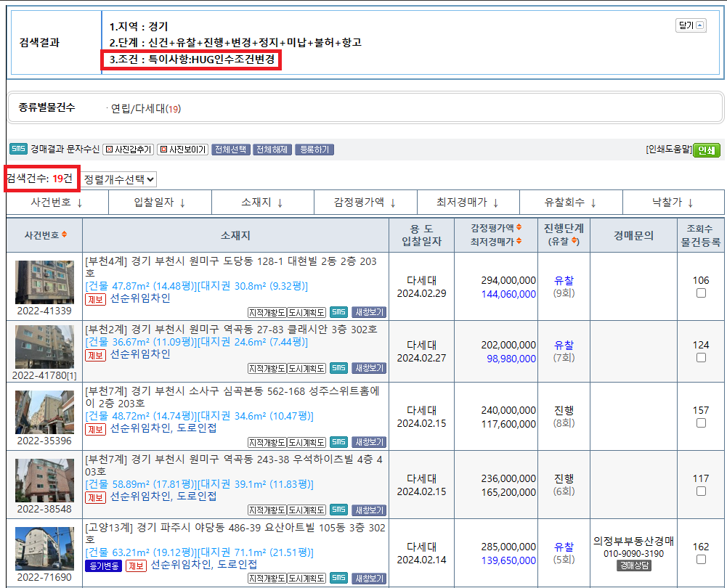
Task: Click the SMS icon in the 2022-41339 row
Action: [x=338, y=312]
